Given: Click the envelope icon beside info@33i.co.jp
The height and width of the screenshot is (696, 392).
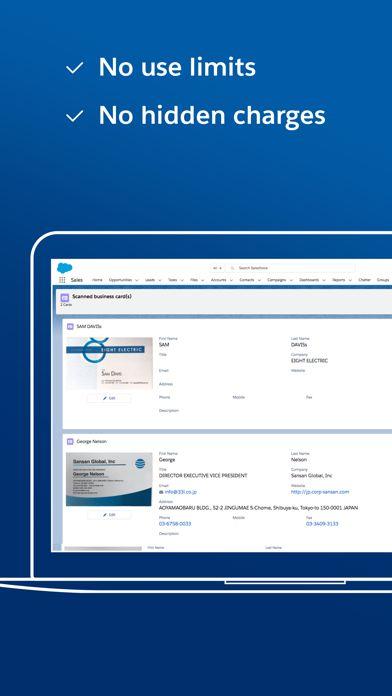Looking at the screenshot, I should tap(161, 492).
